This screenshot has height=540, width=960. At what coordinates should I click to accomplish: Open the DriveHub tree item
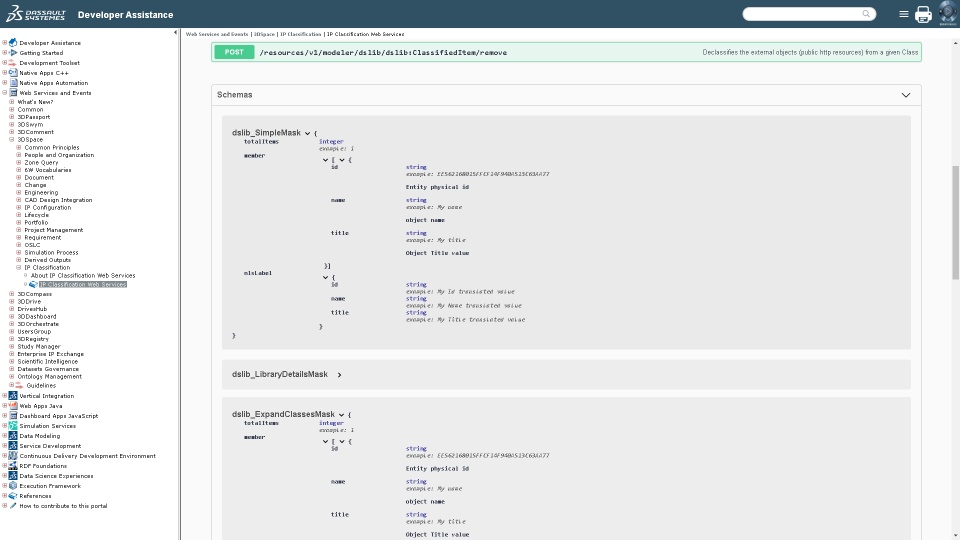(32, 309)
